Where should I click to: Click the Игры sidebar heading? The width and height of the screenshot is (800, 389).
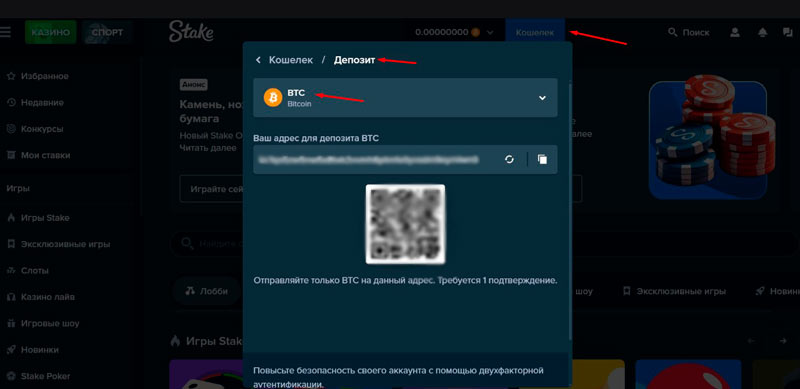coord(18,188)
